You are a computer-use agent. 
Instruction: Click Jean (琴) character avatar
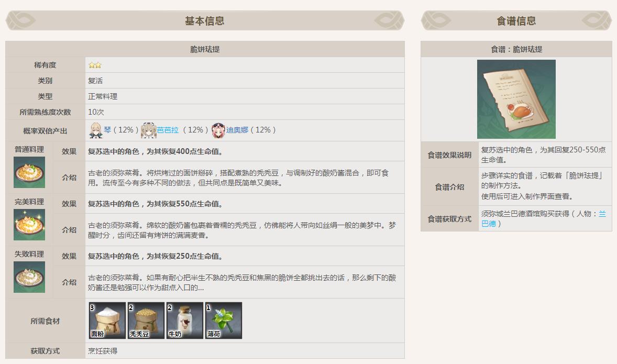[x=95, y=130]
